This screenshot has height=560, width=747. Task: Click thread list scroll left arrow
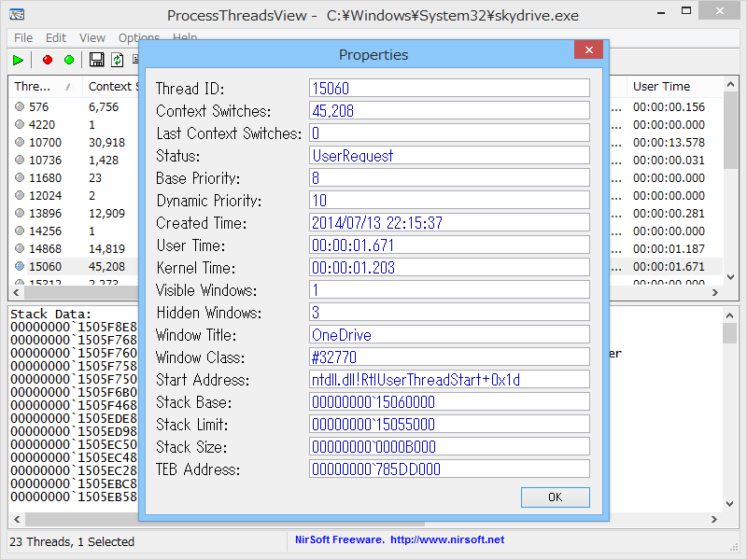[x=16, y=292]
